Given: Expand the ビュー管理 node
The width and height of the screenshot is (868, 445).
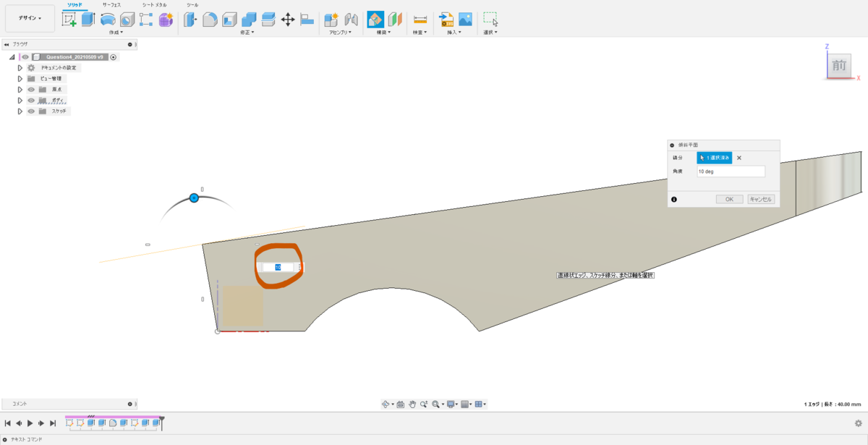Looking at the screenshot, I should pos(20,78).
